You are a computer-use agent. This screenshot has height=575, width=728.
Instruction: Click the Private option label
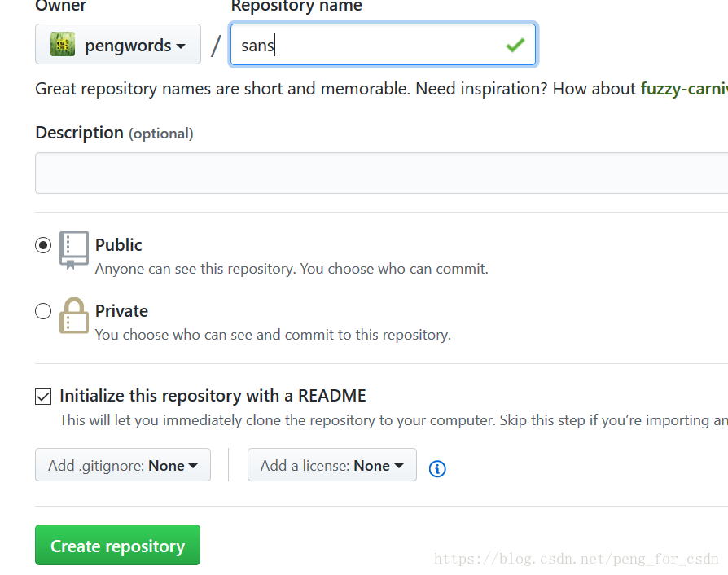[x=121, y=311]
